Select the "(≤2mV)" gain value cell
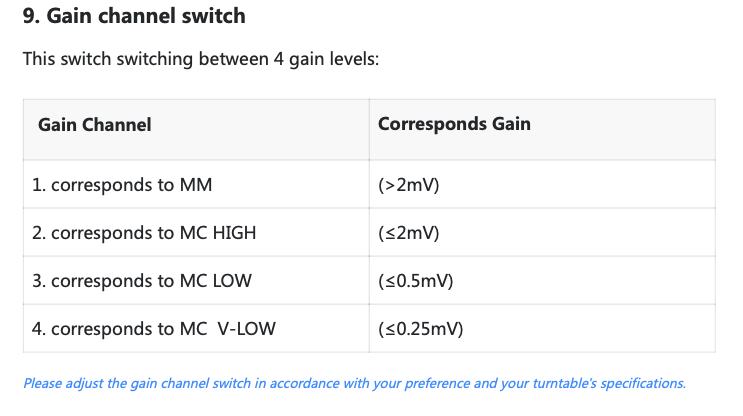Image resolution: width=743 pixels, height=416 pixels. (x=409, y=233)
